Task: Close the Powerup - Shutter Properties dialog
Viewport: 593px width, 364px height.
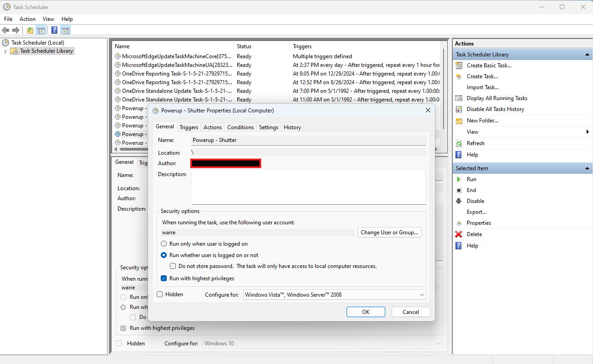Action: coord(428,111)
